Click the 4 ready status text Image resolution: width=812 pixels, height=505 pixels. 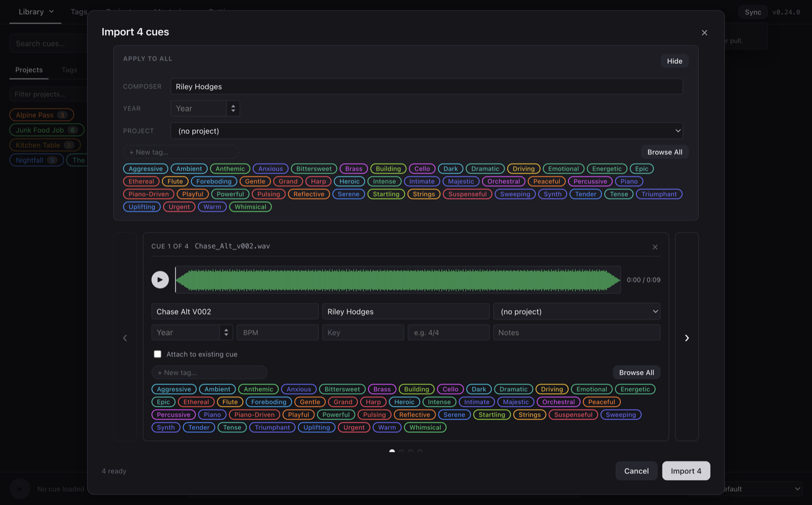pos(114,471)
